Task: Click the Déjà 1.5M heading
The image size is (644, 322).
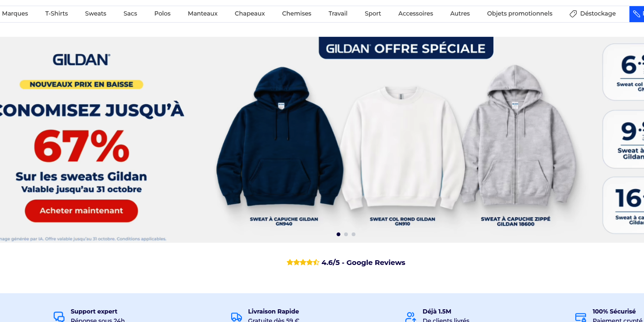Action: pos(437,312)
